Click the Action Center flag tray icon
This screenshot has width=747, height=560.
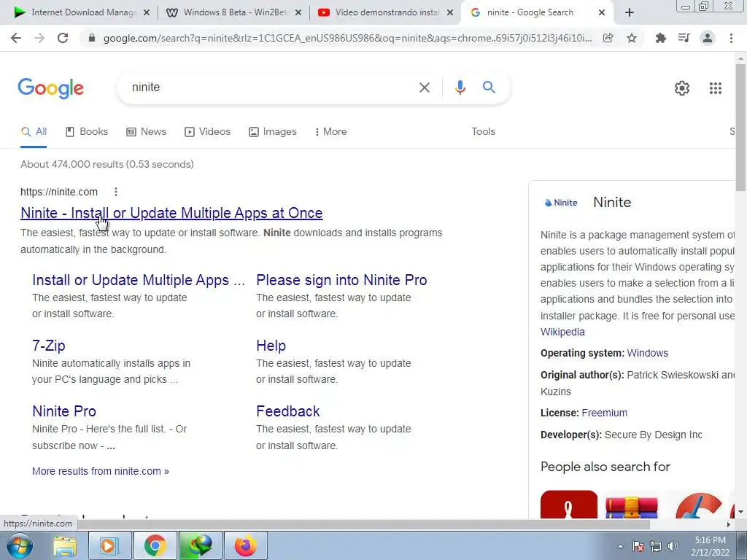click(x=638, y=546)
